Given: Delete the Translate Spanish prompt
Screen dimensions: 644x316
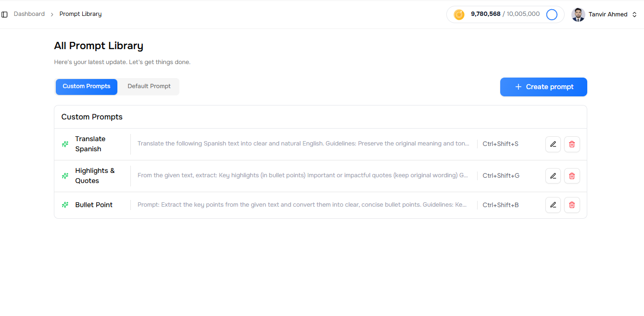Looking at the screenshot, I should click(572, 144).
